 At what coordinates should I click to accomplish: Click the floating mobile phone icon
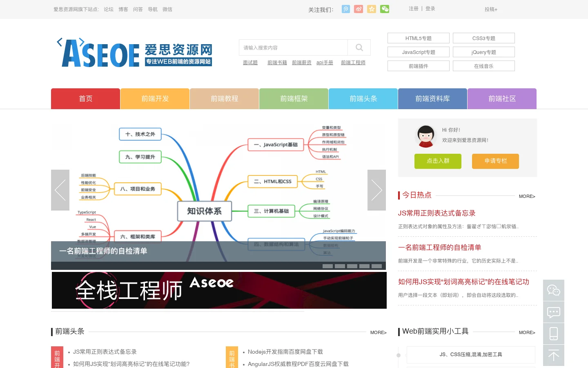pos(554,334)
